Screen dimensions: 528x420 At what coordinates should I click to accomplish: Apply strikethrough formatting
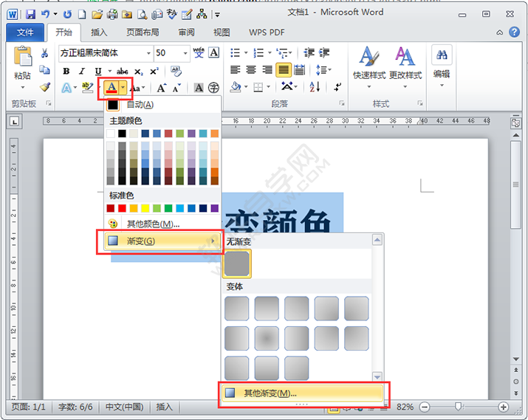click(x=123, y=72)
